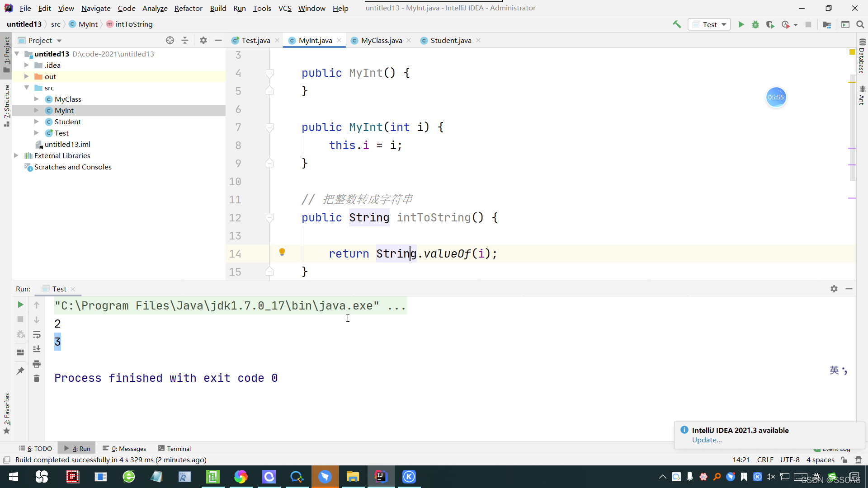Open the 6: TODO tool window

(35, 448)
